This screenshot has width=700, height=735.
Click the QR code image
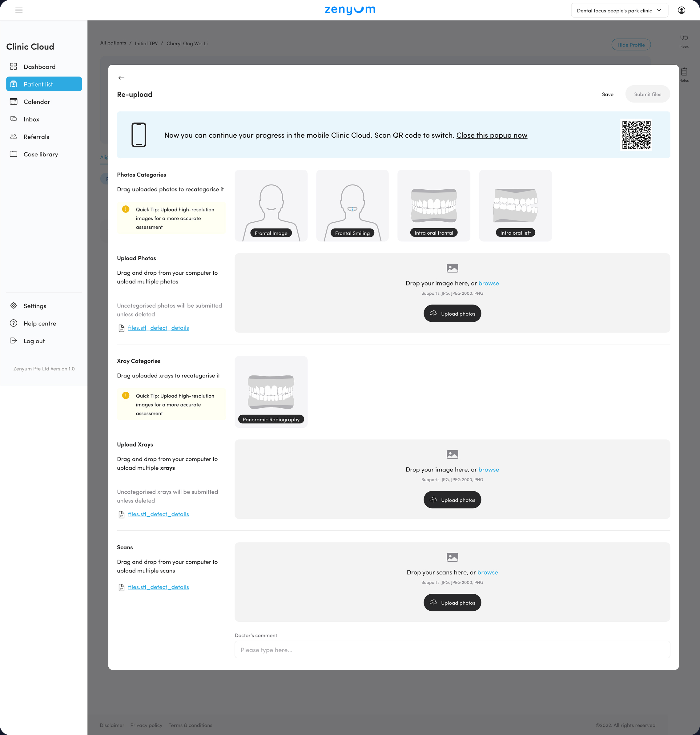pyautogui.click(x=636, y=135)
